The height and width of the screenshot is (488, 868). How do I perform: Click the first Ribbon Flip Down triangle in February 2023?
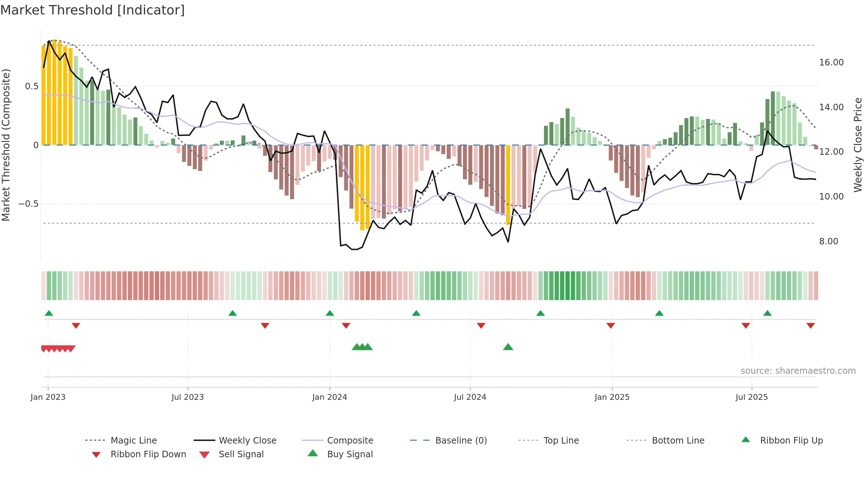click(76, 326)
